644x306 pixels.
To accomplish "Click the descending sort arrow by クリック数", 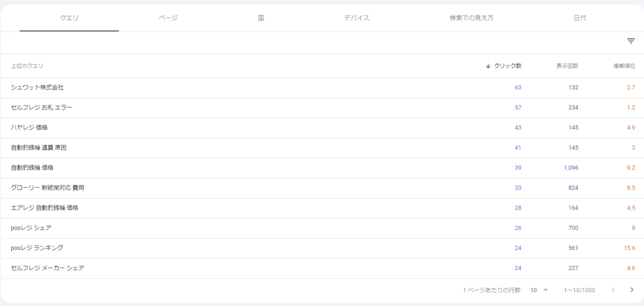I will coord(488,66).
